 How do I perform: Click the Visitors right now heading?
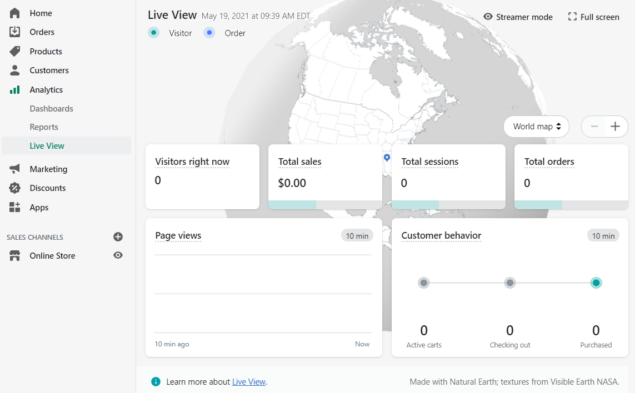[x=192, y=161]
